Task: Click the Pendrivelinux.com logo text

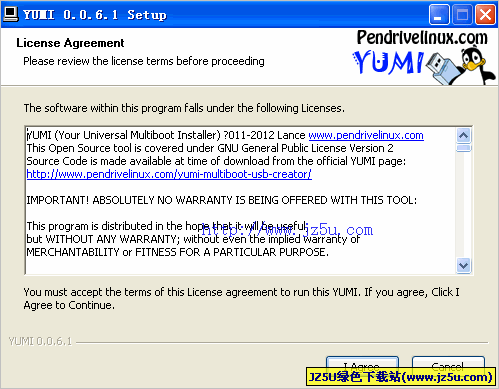Action: coord(422,38)
